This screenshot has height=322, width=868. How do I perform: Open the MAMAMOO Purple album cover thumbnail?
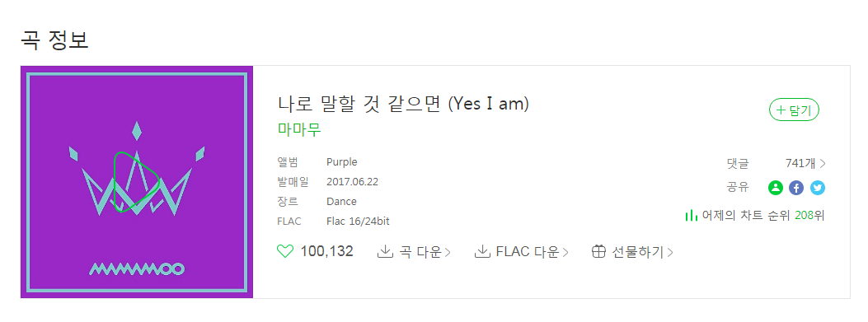click(x=137, y=182)
